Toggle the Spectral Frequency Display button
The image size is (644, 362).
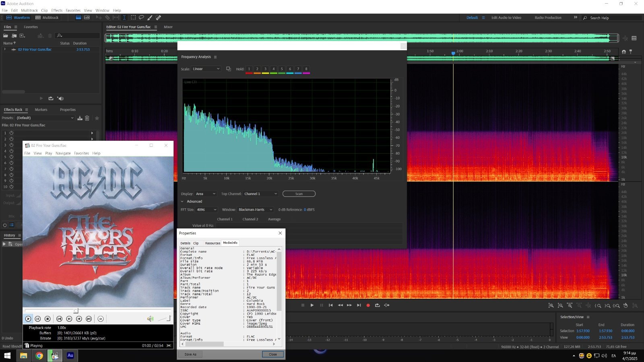[78, 18]
